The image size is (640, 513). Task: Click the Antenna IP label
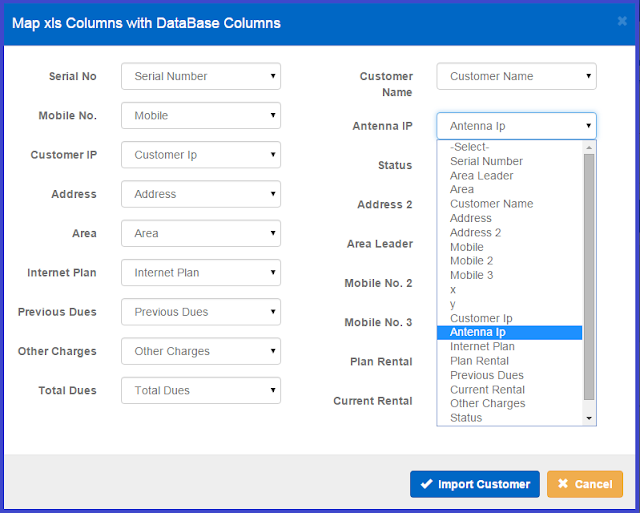[382, 126]
